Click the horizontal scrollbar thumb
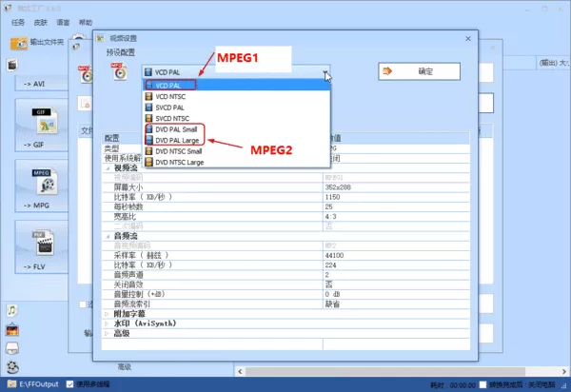This screenshot has height=392, width=571. pyautogui.click(x=384, y=372)
